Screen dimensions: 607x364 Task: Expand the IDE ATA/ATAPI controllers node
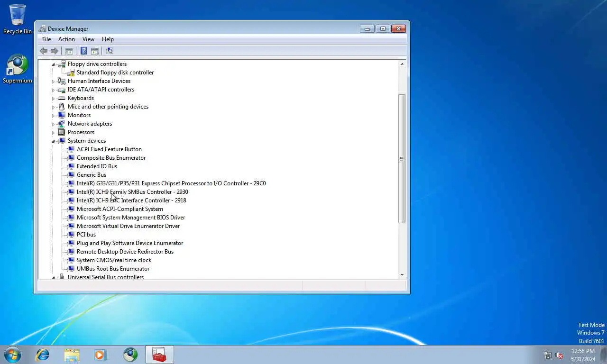(x=53, y=90)
